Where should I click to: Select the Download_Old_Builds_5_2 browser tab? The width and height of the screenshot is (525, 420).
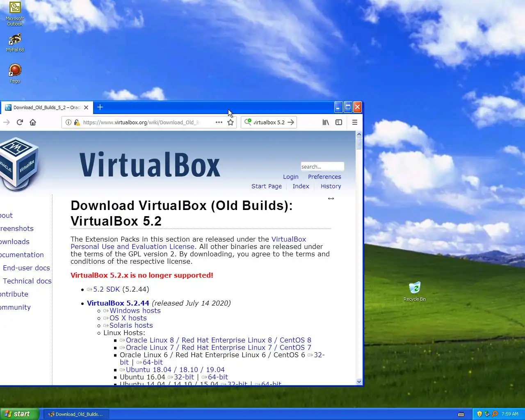coord(46,107)
